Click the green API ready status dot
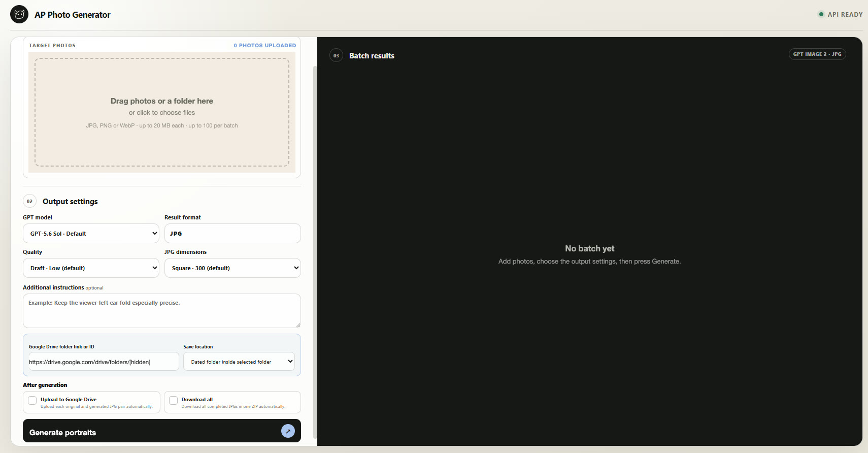The width and height of the screenshot is (868, 453). click(x=821, y=14)
